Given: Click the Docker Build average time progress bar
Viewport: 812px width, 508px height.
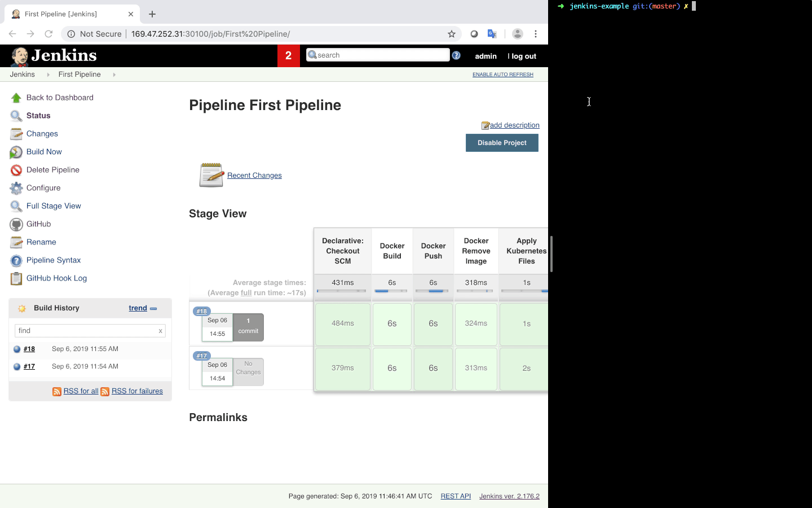Looking at the screenshot, I should [x=391, y=291].
